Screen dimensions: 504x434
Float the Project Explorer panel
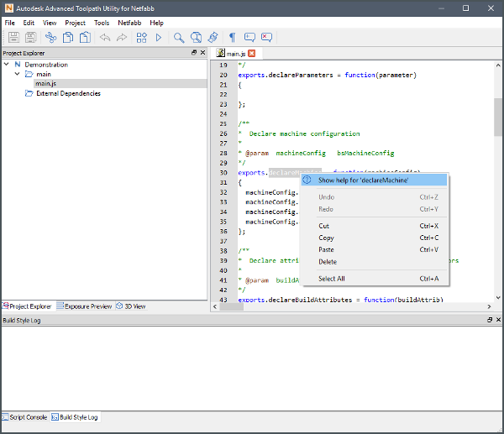coord(194,52)
